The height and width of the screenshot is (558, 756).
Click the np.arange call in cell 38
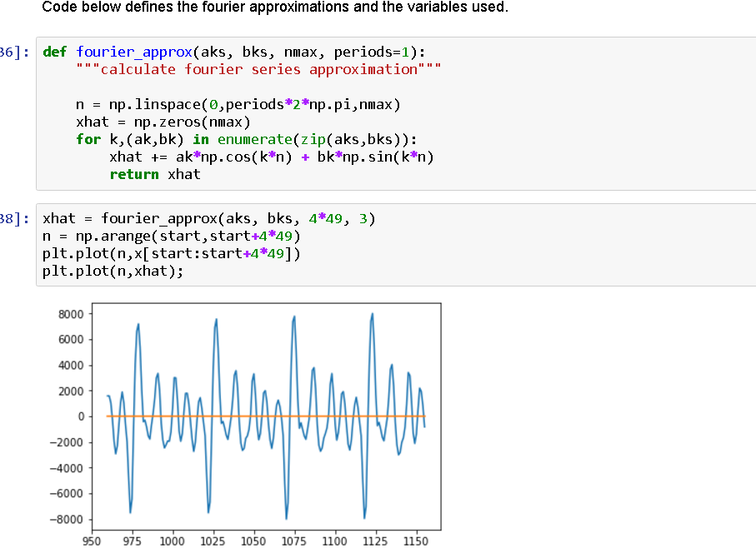pyautogui.click(x=142, y=236)
